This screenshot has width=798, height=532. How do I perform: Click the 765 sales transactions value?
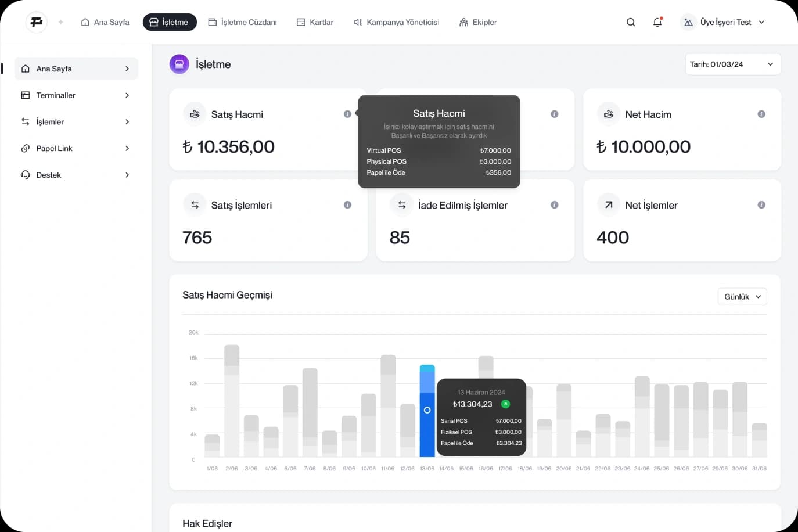[197, 237]
